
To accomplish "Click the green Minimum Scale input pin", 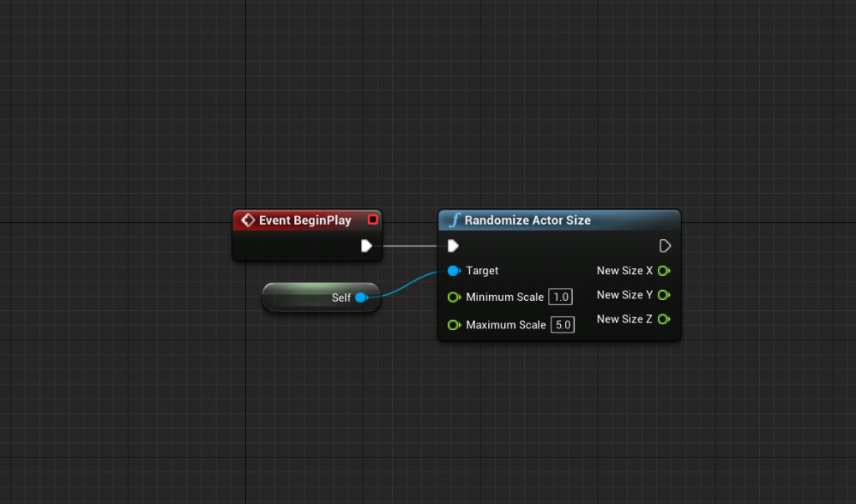I will tap(453, 297).
